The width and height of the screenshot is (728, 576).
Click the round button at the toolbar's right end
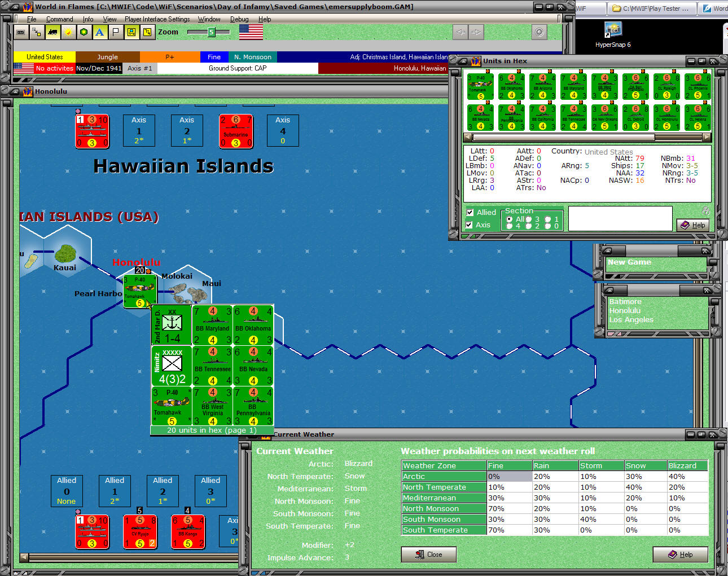[x=540, y=32]
